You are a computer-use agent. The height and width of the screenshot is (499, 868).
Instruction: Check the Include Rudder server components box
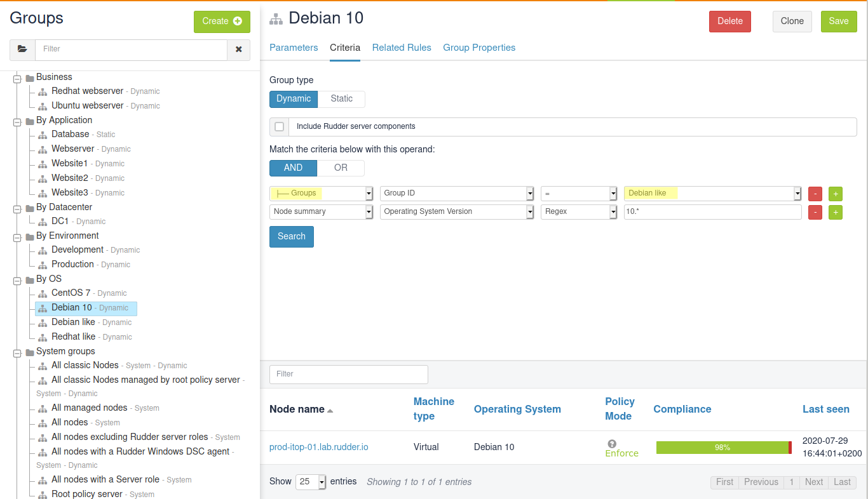click(279, 126)
